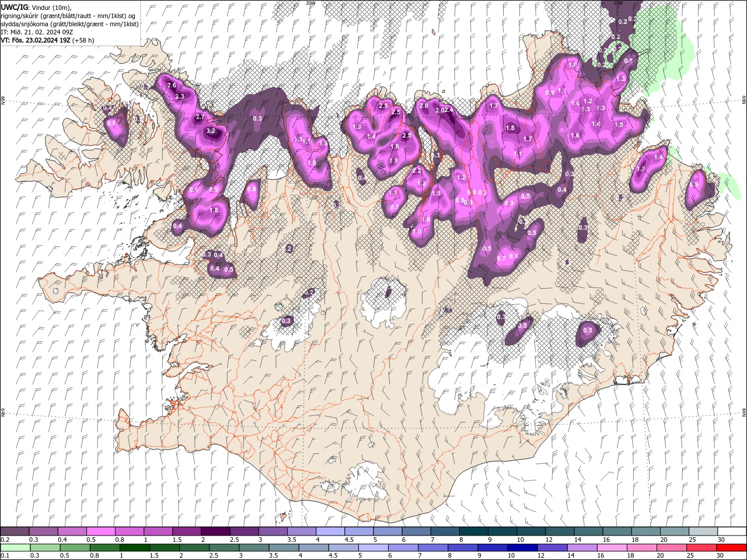Select the lower legend swatch starting at 2.5

click(224, 548)
